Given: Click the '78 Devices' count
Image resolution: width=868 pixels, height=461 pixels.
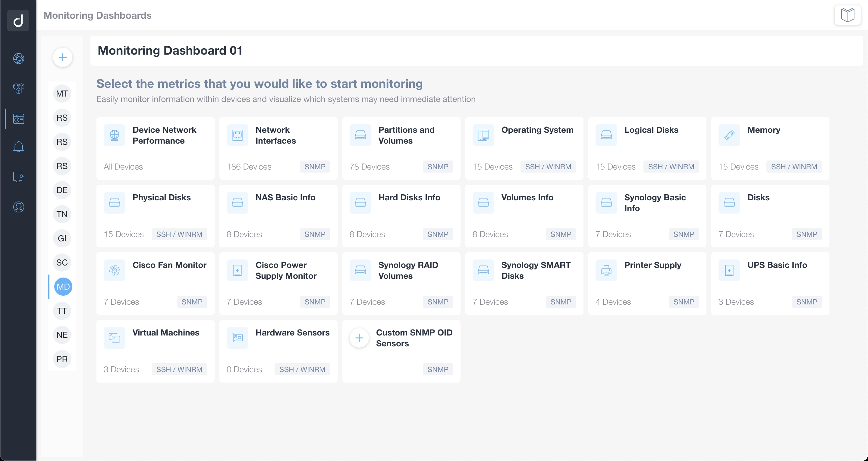Looking at the screenshot, I should click(x=369, y=167).
